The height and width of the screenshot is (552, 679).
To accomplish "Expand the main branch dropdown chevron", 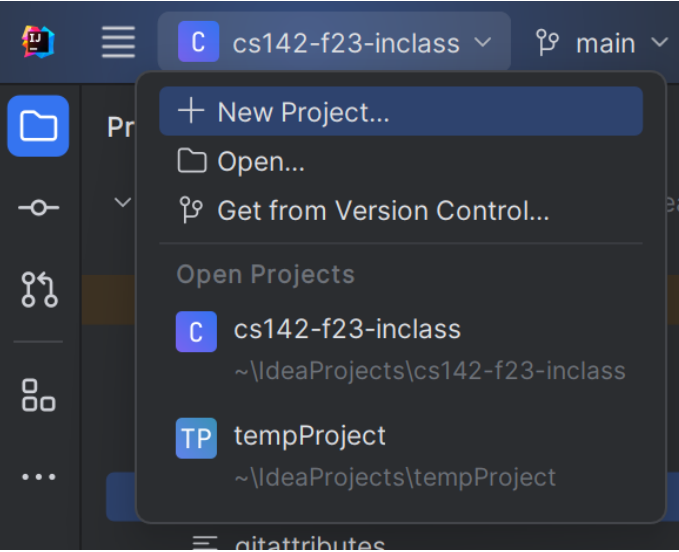I will [660, 42].
